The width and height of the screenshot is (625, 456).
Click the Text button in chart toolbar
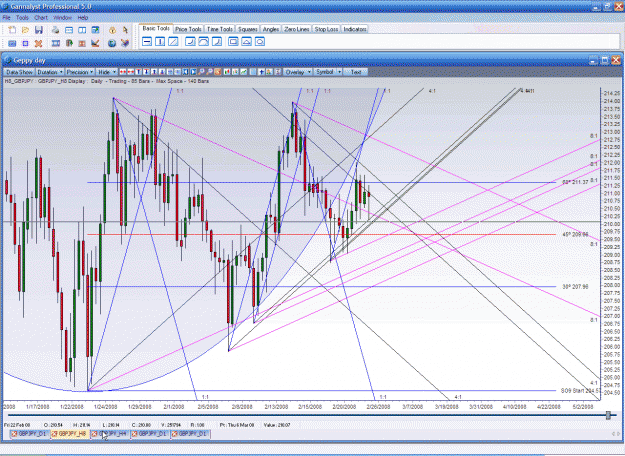pyautogui.click(x=356, y=72)
